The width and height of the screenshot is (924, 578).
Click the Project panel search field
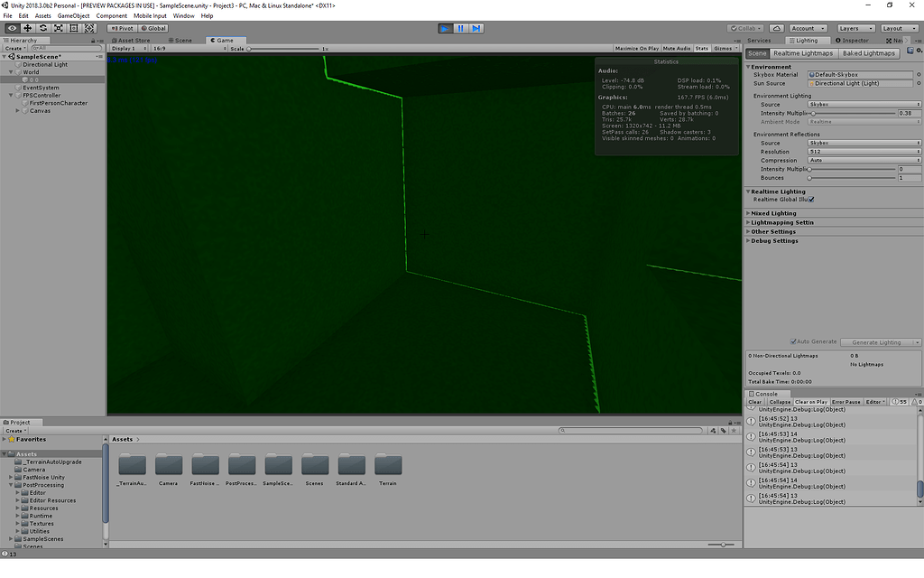click(632, 431)
